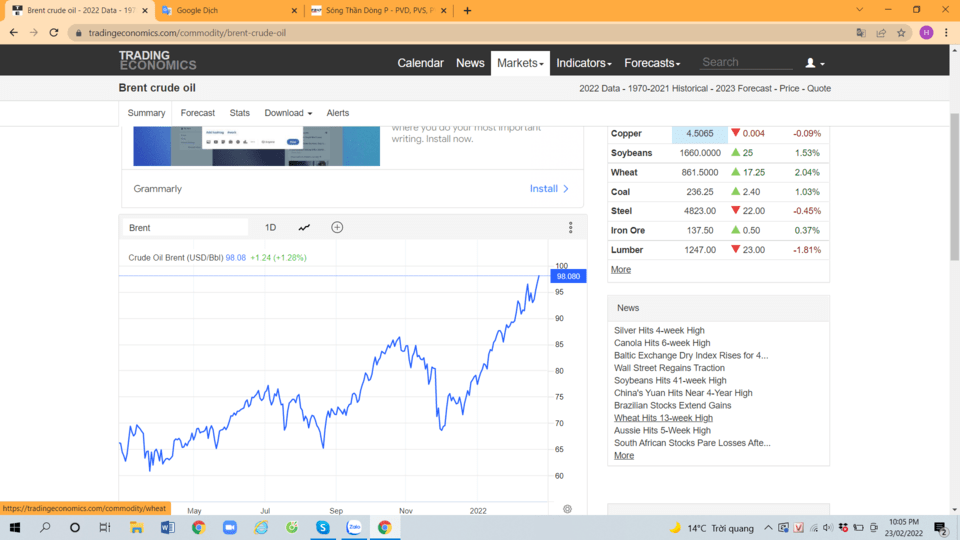Click More under commodities table
This screenshot has width=960, height=540.
point(621,269)
